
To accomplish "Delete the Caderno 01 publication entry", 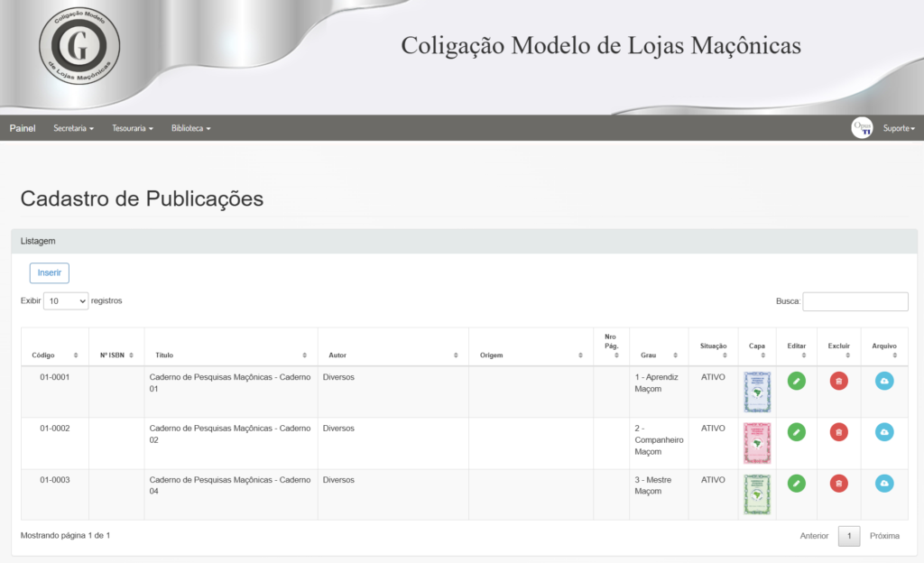I will [x=838, y=381].
